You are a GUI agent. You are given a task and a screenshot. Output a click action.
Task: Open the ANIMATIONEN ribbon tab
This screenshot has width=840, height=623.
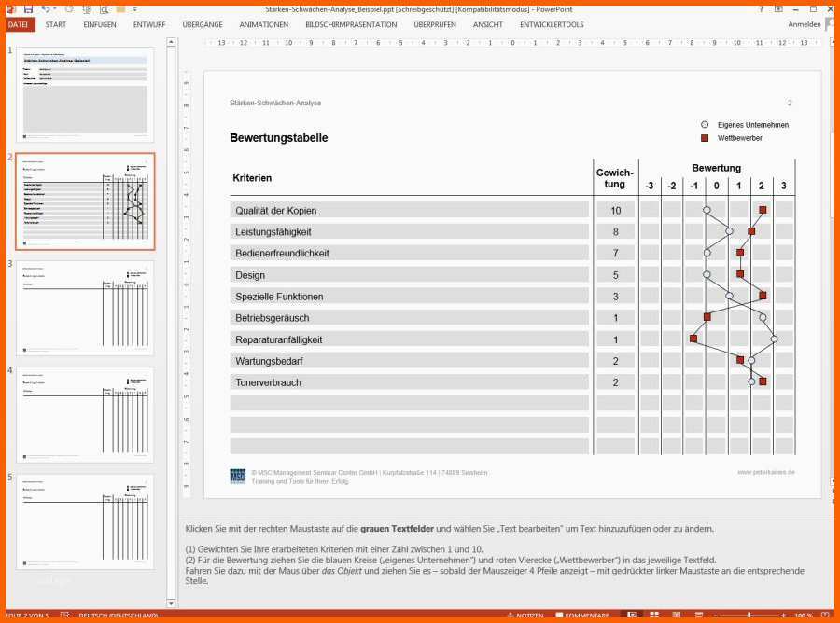click(264, 24)
